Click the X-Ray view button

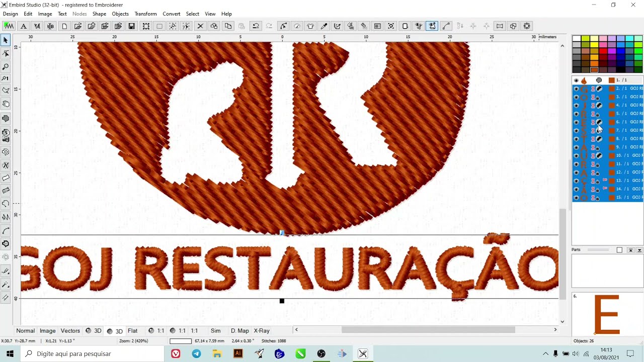[262, 331]
